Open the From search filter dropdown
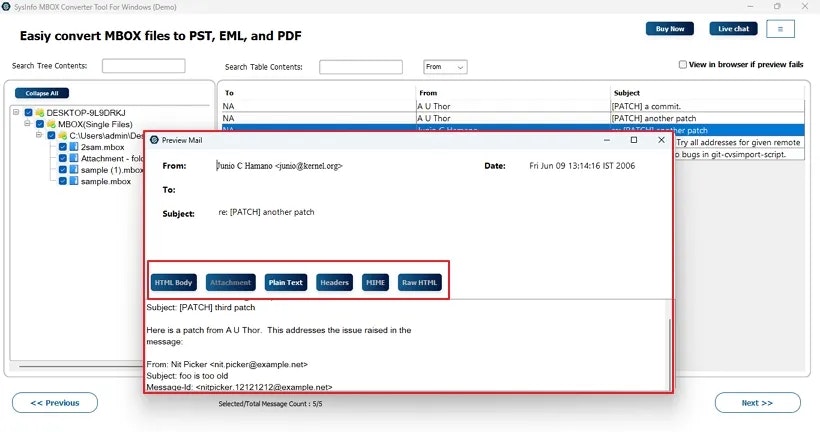The width and height of the screenshot is (820, 432). (x=445, y=67)
